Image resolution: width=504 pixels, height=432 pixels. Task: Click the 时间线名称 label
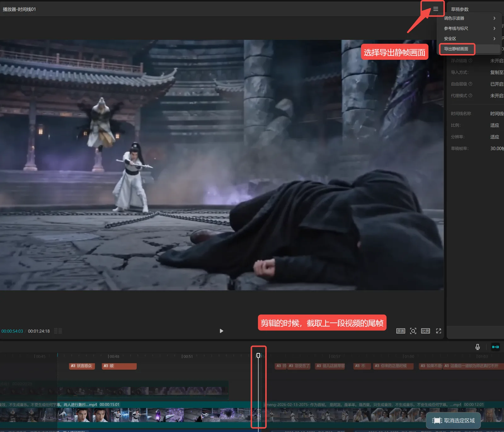pyautogui.click(x=461, y=113)
